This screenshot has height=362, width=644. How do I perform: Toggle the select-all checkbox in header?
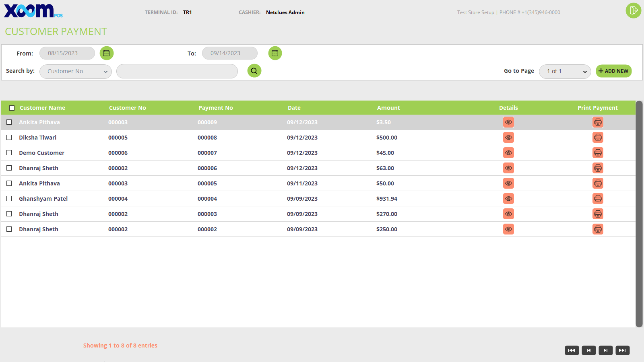point(12,108)
